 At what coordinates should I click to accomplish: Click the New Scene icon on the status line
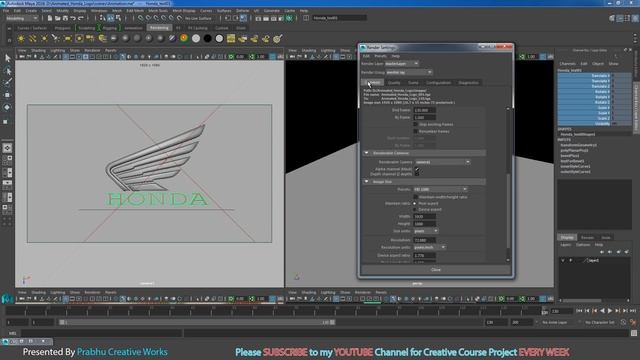tap(50, 18)
